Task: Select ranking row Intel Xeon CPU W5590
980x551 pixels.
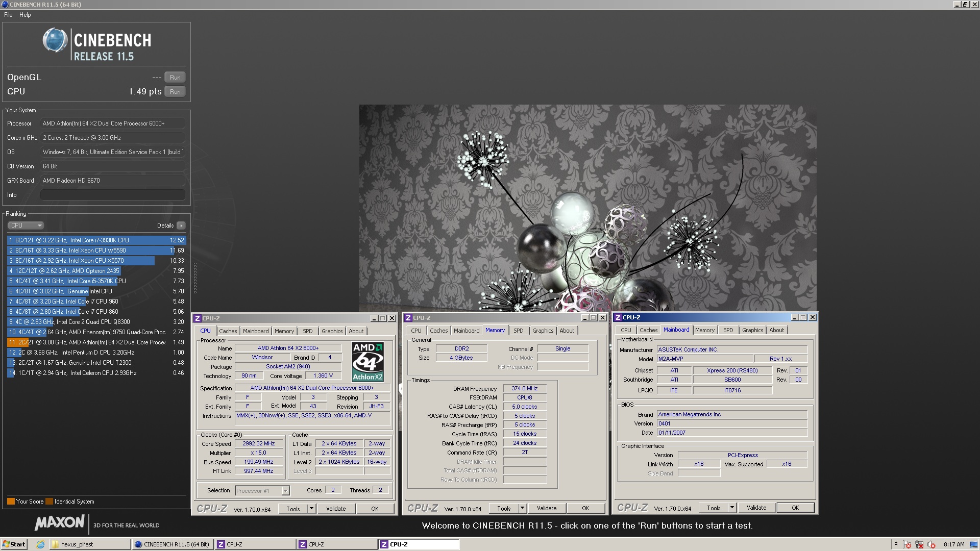Action: pyautogui.click(x=96, y=251)
